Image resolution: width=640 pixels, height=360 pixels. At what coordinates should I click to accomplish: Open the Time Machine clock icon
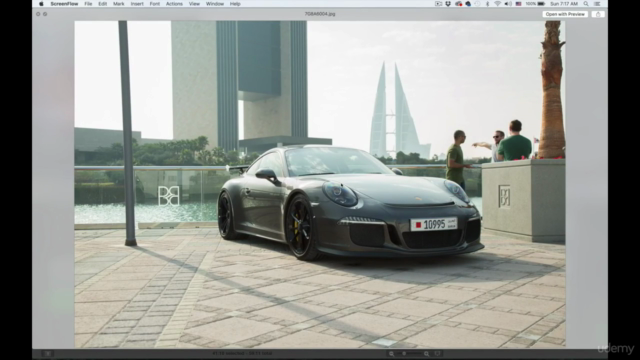click(478, 4)
